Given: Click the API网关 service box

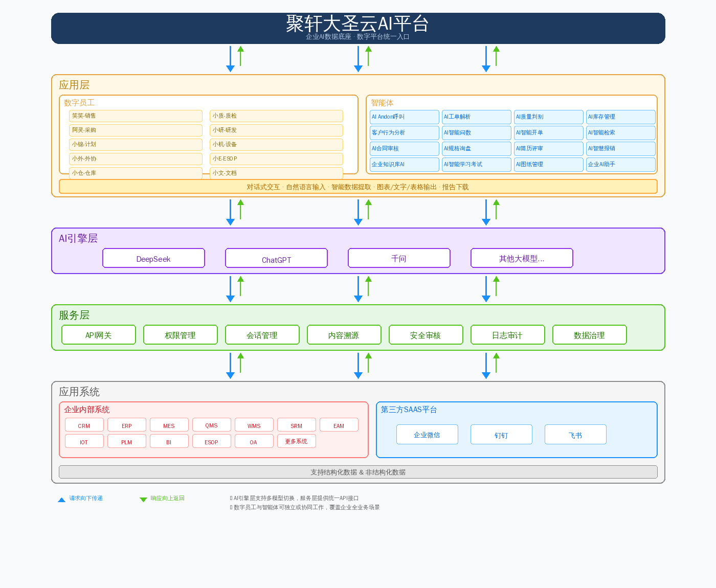Looking at the screenshot, I should tap(99, 335).
